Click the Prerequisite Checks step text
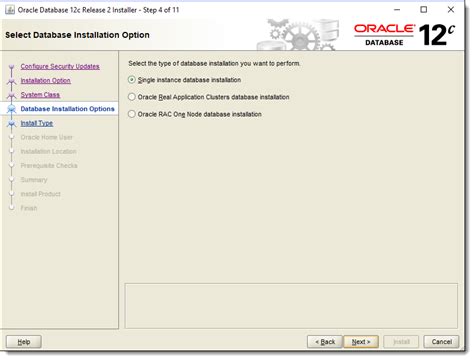Screen dimensions: 474x360 pyautogui.click(x=49, y=166)
